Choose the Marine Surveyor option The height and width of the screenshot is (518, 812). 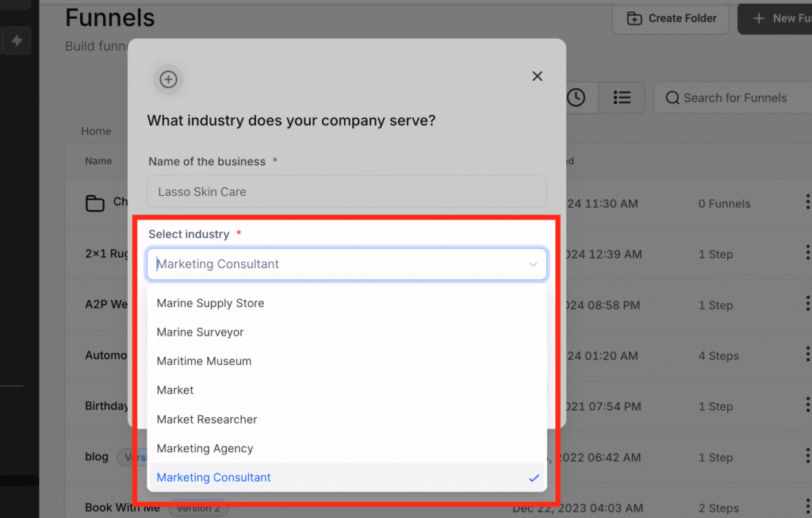coord(200,332)
